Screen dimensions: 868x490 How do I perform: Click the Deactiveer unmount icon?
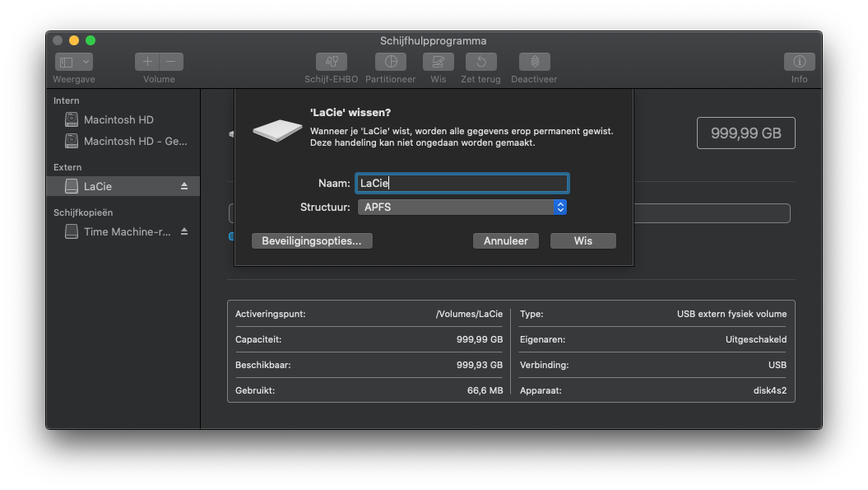pyautogui.click(x=534, y=62)
